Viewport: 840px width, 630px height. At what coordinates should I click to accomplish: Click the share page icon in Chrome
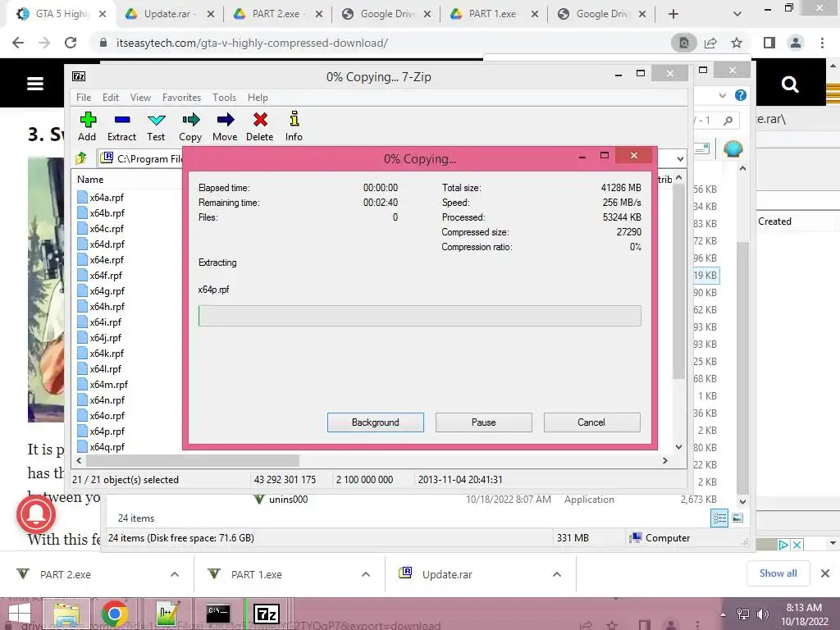[x=710, y=43]
